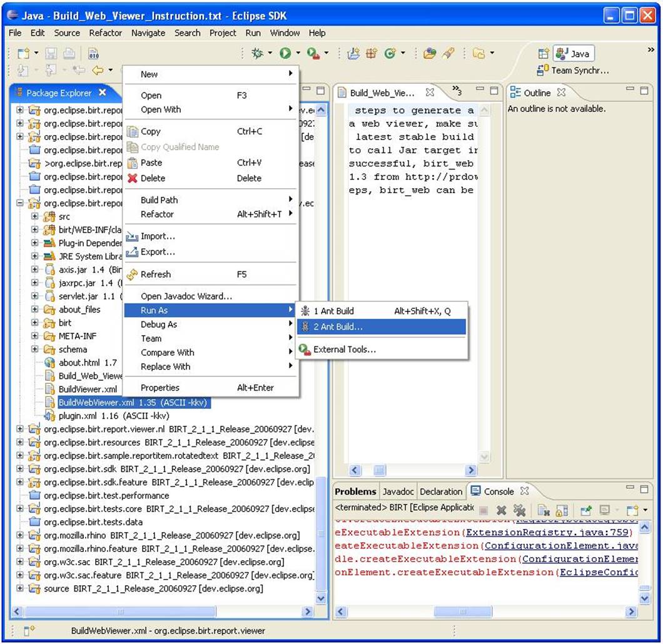Close the Package Explorer view tab

103,93
